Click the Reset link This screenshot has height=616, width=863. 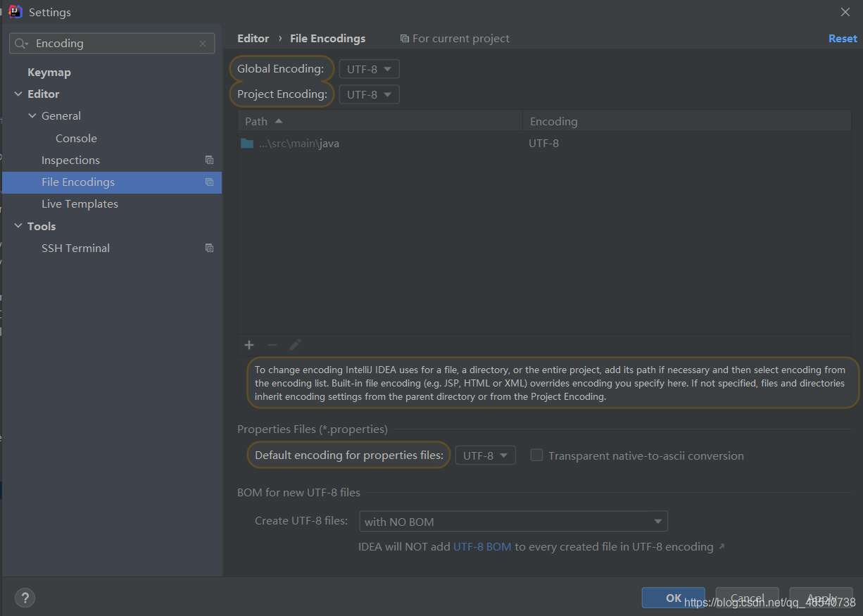[843, 38]
